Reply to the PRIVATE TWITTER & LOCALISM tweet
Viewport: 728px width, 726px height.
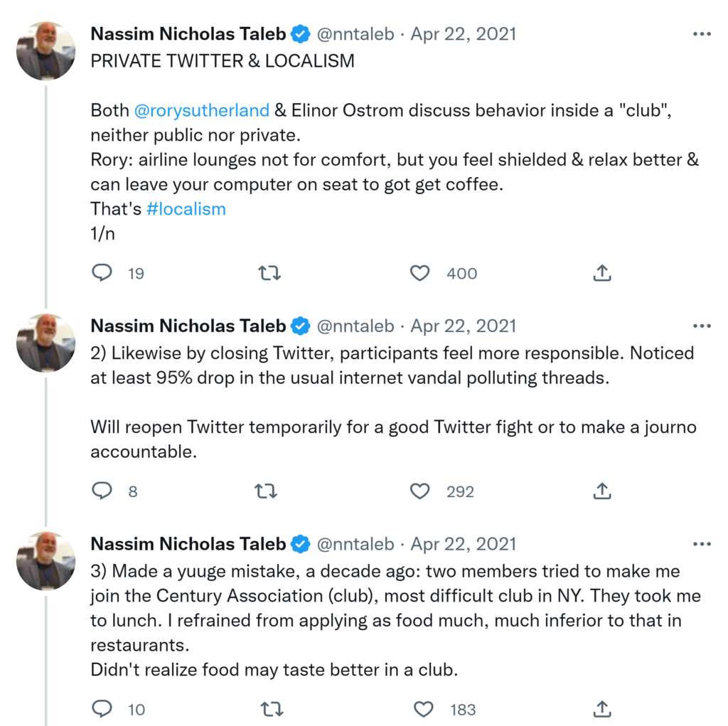point(103,273)
